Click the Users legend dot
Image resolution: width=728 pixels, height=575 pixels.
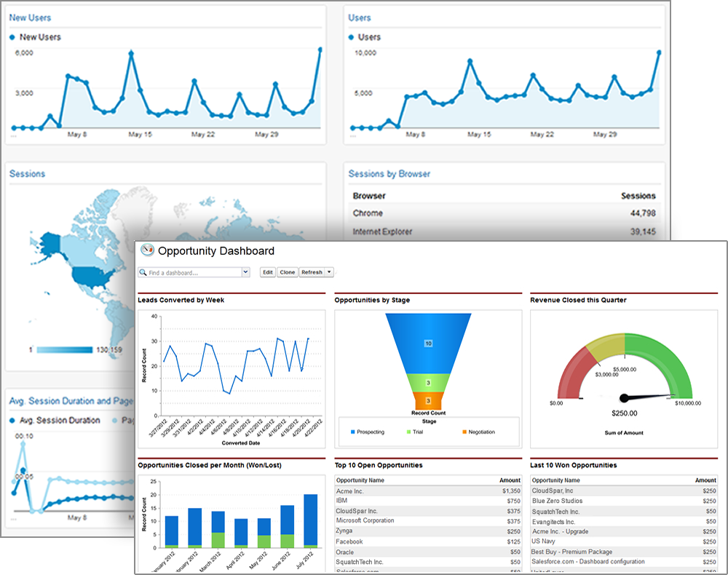(x=351, y=37)
